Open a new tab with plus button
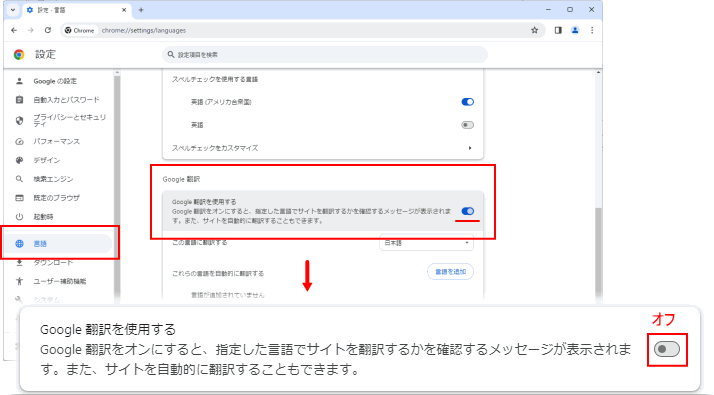Screen dimensions: 714x395 click(141, 10)
